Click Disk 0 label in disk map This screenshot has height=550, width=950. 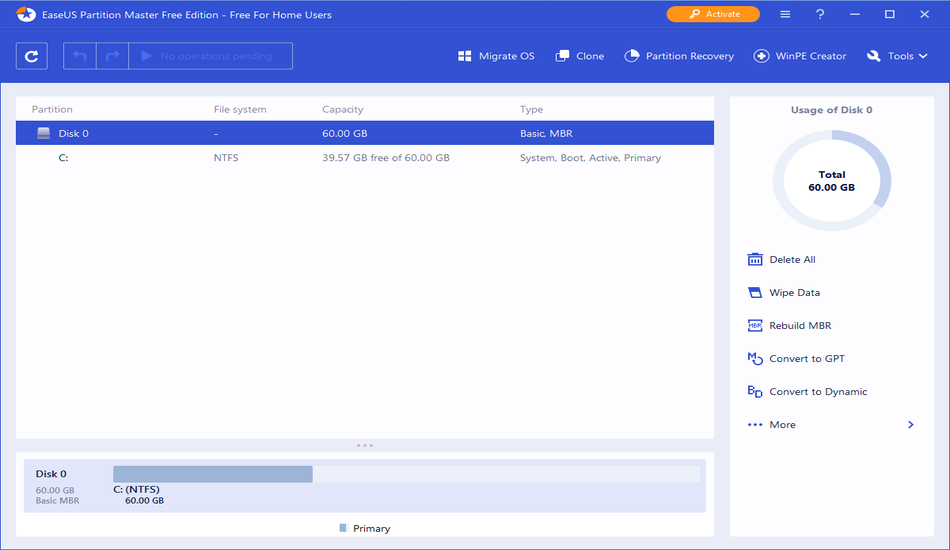[51, 474]
